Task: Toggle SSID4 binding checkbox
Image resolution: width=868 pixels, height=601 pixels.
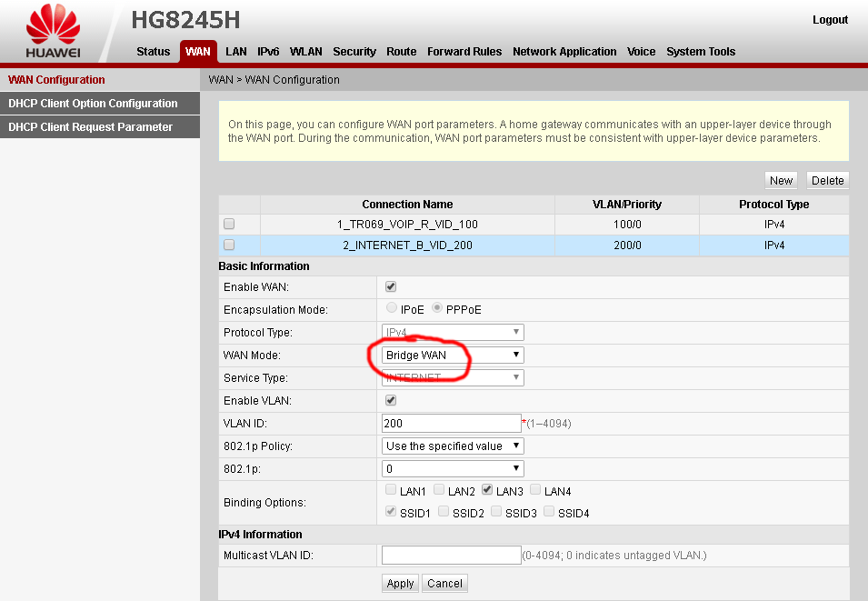Action: (549, 511)
